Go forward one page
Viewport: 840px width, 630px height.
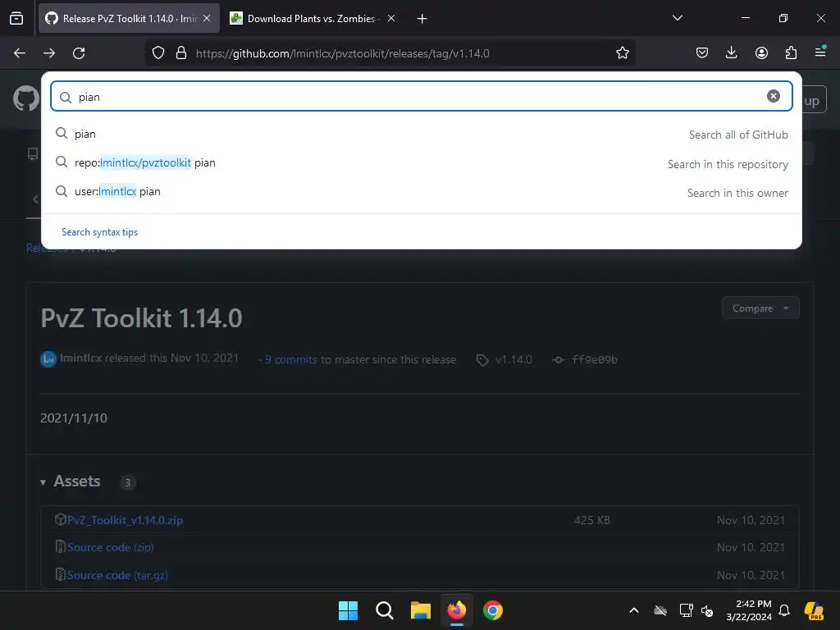pyautogui.click(x=49, y=53)
